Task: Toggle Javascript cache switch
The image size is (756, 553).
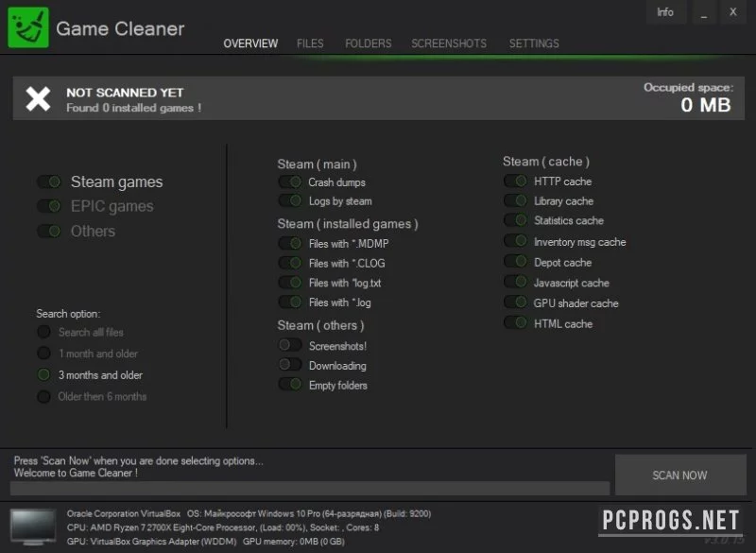Action: [x=515, y=282]
